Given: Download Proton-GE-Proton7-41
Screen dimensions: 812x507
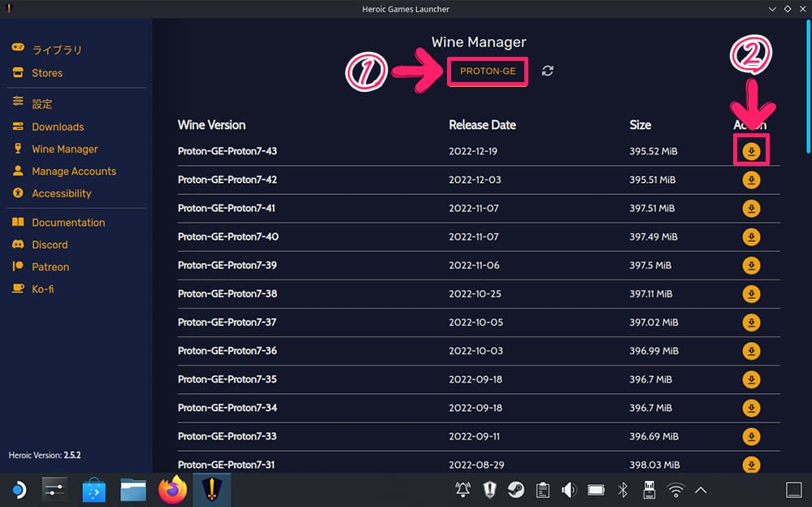Looking at the screenshot, I should coord(751,208).
